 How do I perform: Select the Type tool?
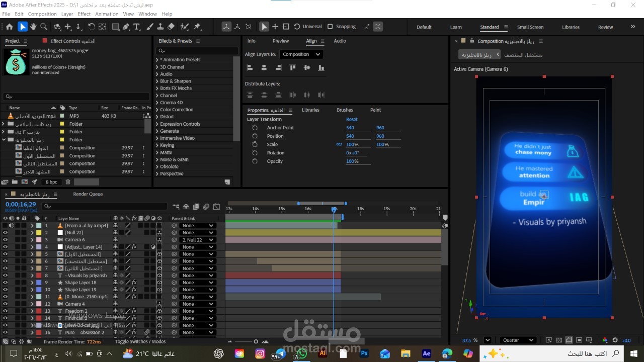coord(137,27)
